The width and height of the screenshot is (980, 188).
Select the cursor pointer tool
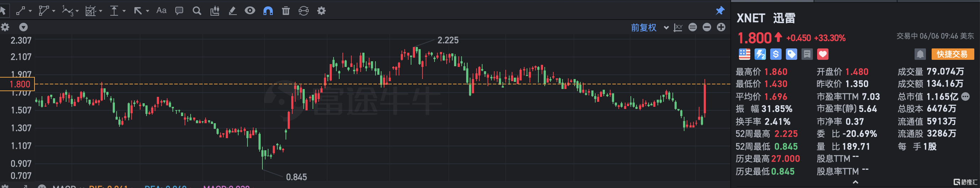click(2, 11)
